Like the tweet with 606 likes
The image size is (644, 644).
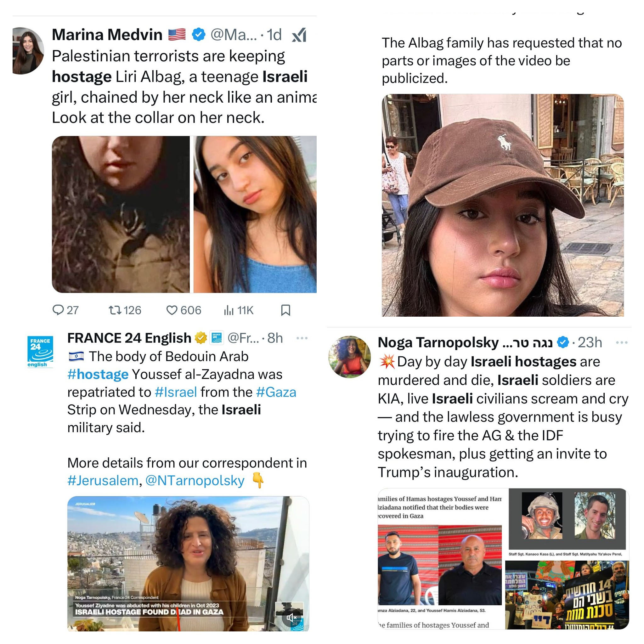tap(172, 310)
